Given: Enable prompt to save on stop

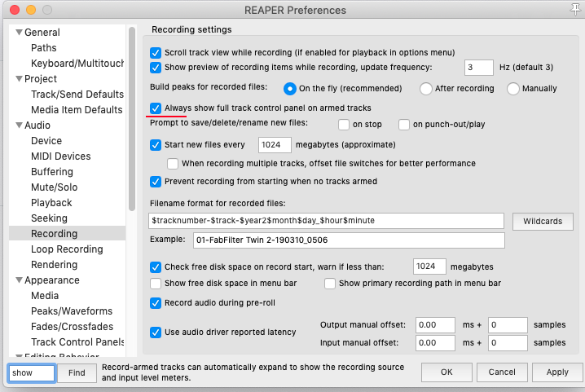Looking at the screenshot, I should pyautogui.click(x=344, y=125).
